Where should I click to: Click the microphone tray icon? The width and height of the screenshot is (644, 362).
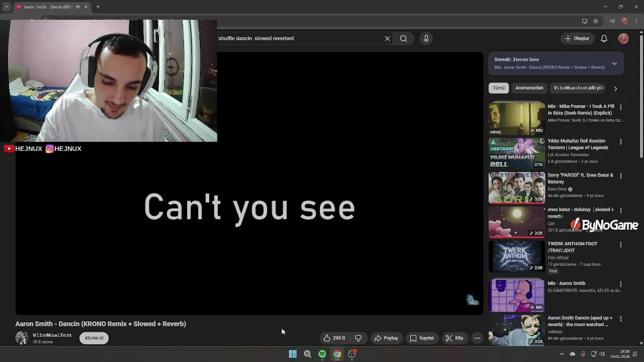point(583,354)
